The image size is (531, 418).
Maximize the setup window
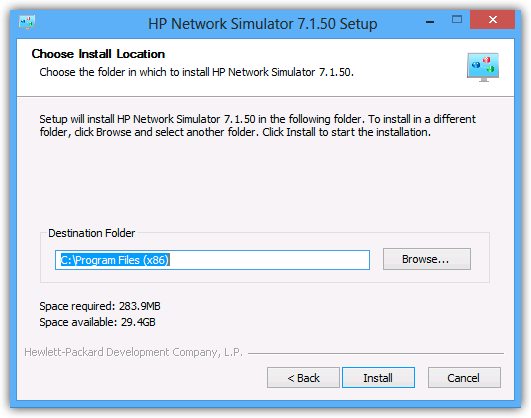tap(457, 19)
